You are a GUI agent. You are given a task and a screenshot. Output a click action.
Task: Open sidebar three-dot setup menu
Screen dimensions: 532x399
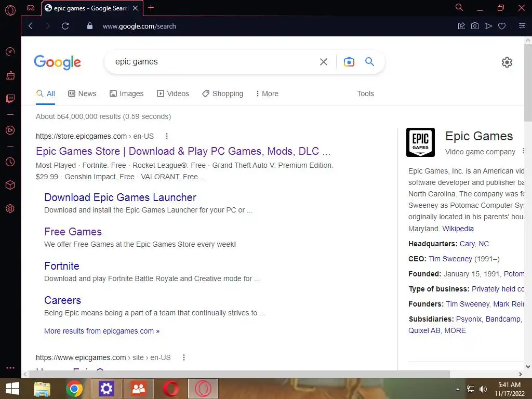pyautogui.click(x=10, y=368)
